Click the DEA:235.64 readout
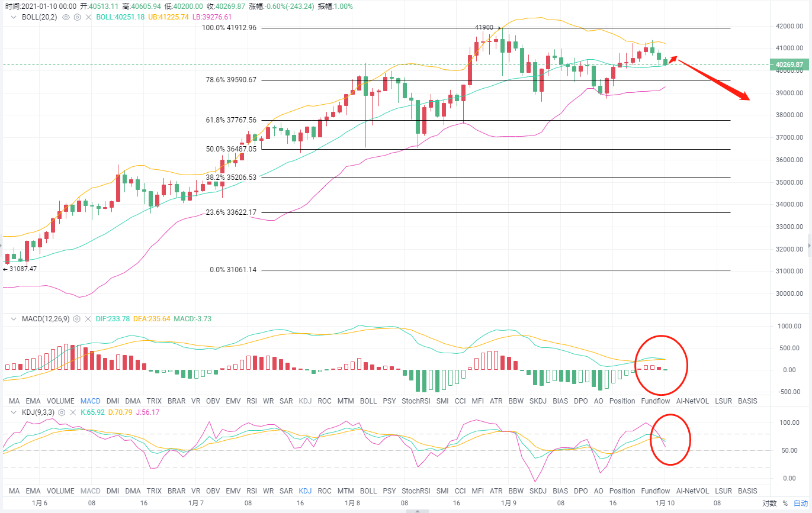812x513 pixels. click(x=153, y=319)
